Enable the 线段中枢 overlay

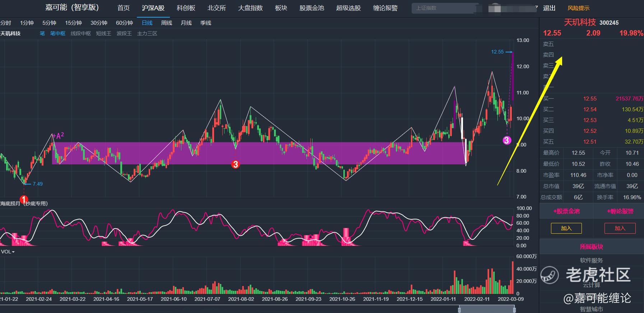coord(81,33)
